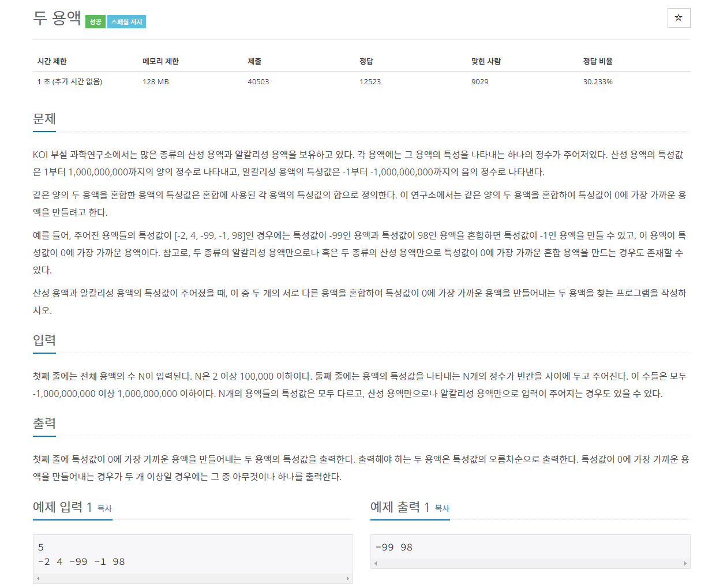This screenshot has height=588, width=727.
Task: Click 복사 link beside 예제 입력 1
Action: click(x=104, y=508)
